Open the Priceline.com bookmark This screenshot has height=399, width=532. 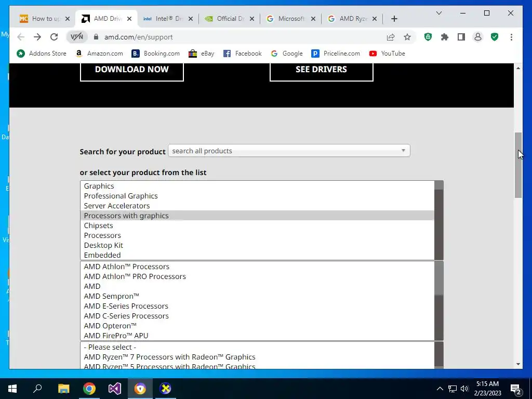(336, 54)
